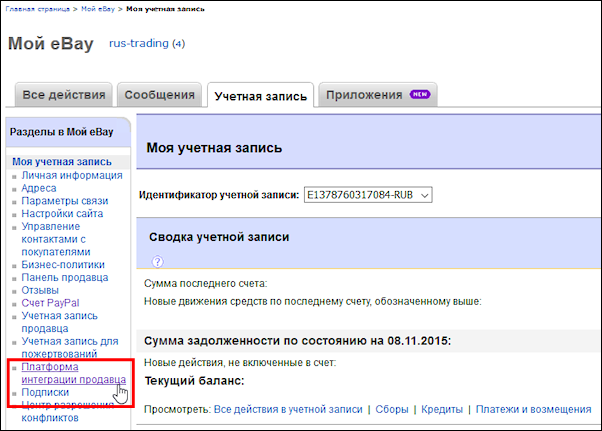The height and width of the screenshot is (431, 602).
Task: Open Платежи и возмещения link
Action: (x=533, y=410)
